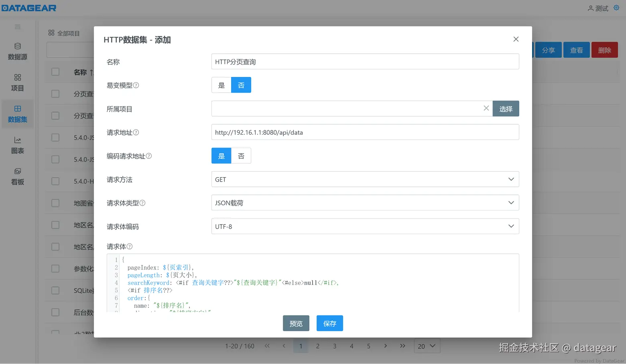Open the 看板 dashboard section

18,176
